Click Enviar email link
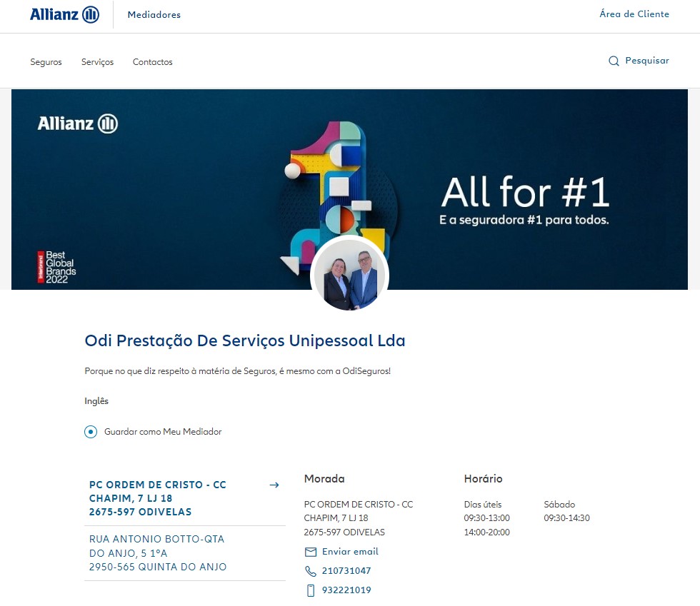700x606 pixels. pos(350,552)
